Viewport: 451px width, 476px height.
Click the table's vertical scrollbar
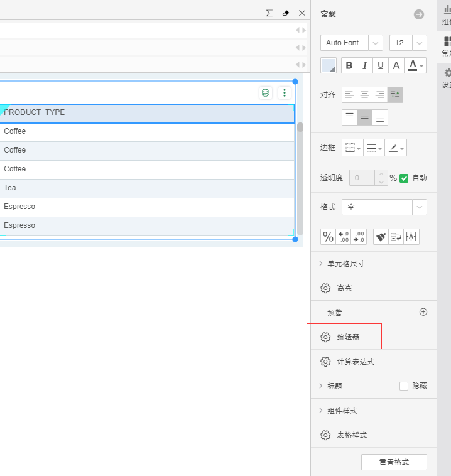click(x=300, y=179)
